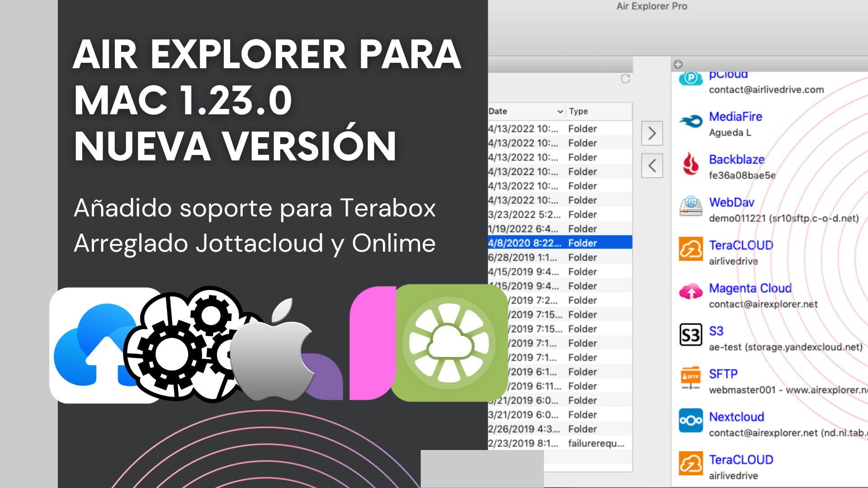Screen dimensions: 868x488
Task: Open the pCloud account
Action: pos(690,77)
